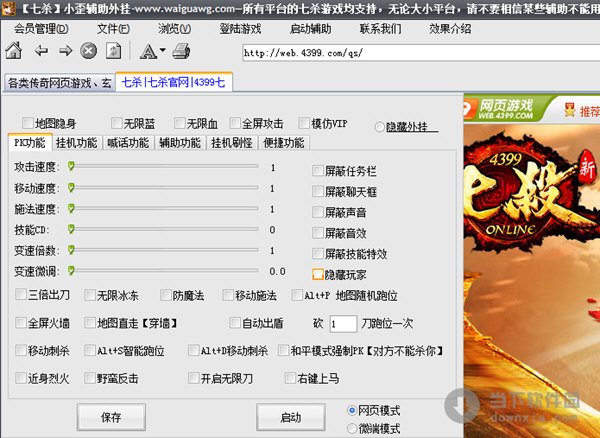Viewport: 600px width, 438px height.
Task: Click the URL address field
Action: 421,52
